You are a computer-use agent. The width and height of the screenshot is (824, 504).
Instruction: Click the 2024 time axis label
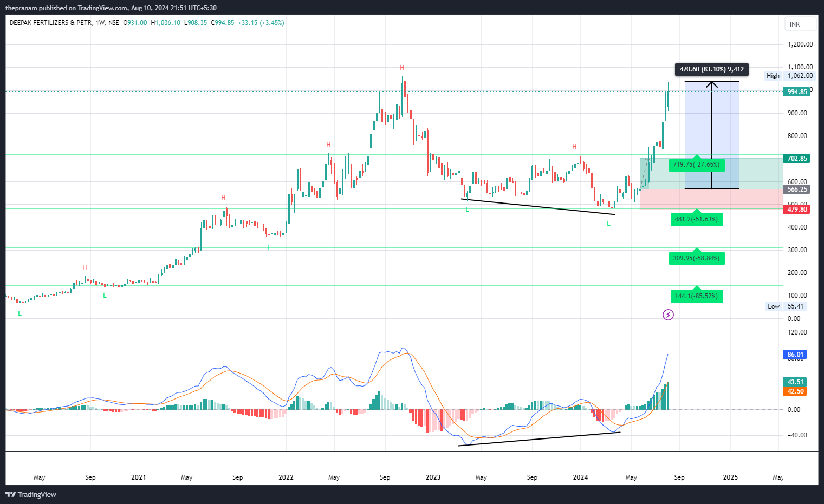[x=580, y=477]
